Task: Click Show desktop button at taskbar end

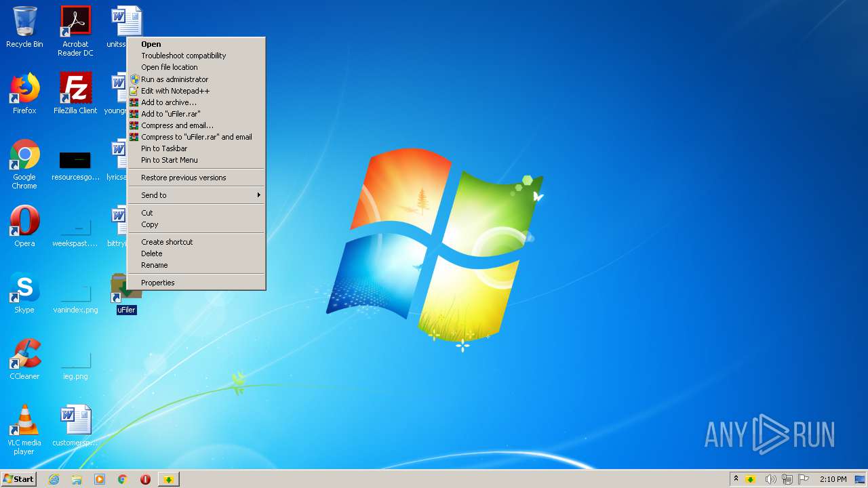Action: pyautogui.click(x=861, y=479)
